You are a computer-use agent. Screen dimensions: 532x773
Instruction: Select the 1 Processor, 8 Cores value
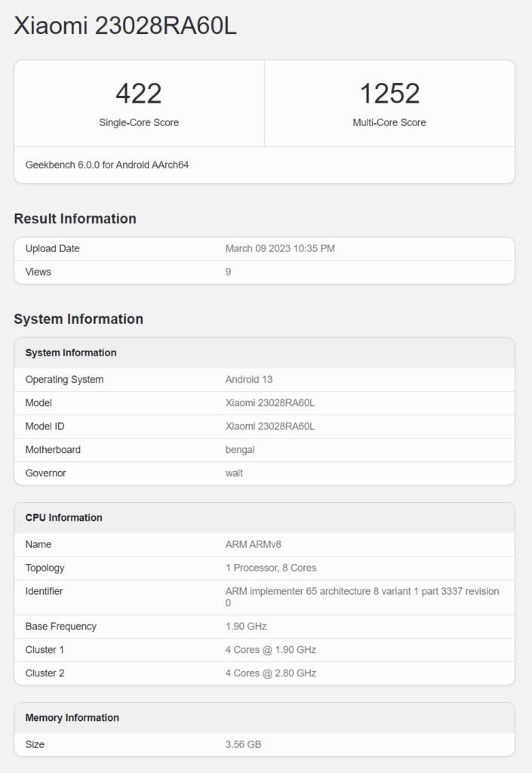271,568
